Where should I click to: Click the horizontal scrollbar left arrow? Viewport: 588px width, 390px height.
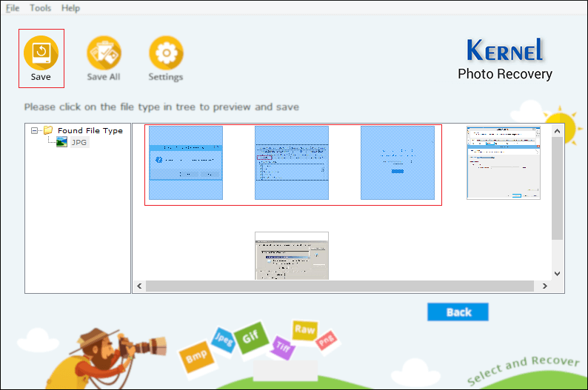click(x=139, y=286)
